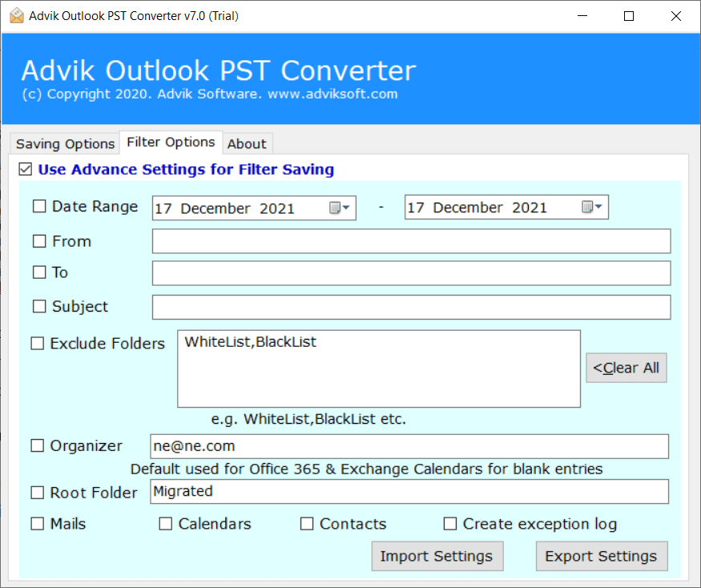Tick the Mails checkbox
The width and height of the screenshot is (701, 588).
click(37, 524)
